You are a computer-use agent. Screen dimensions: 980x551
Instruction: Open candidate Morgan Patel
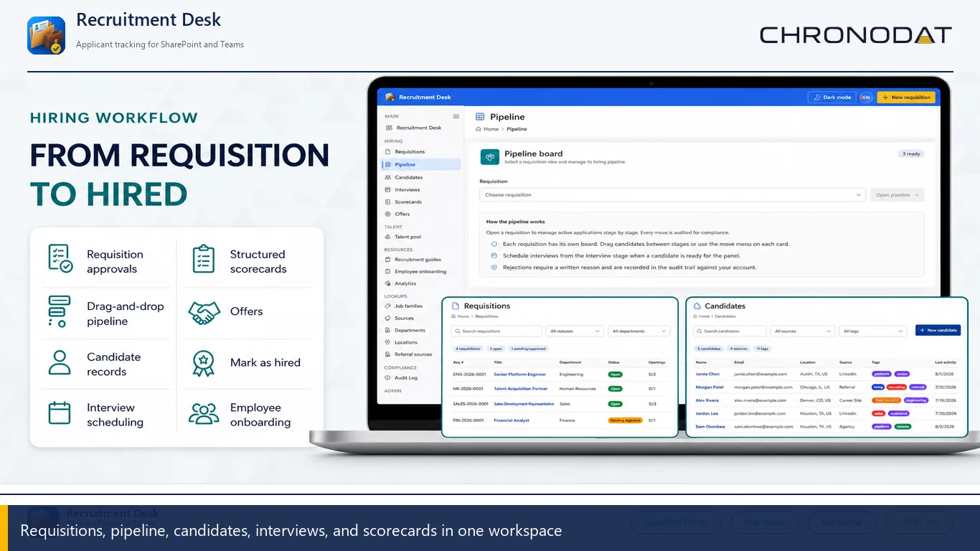[x=710, y=387]
